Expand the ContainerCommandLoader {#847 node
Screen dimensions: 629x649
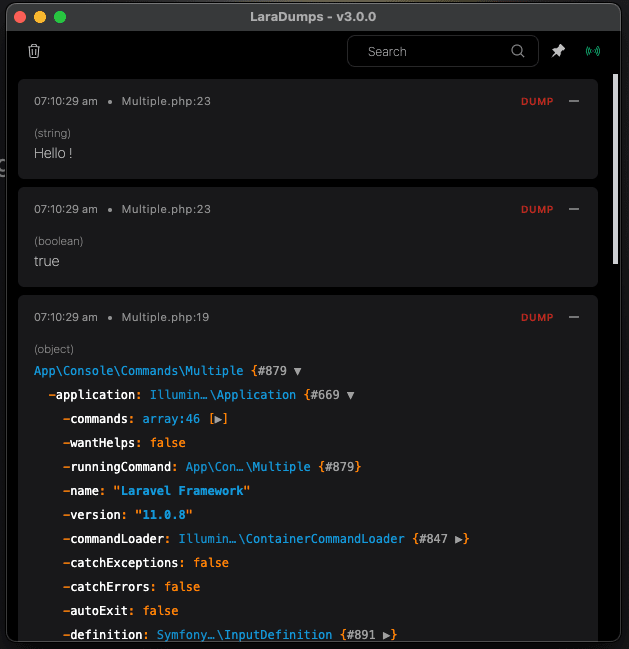pyautogui.click(x=459, y=539)
